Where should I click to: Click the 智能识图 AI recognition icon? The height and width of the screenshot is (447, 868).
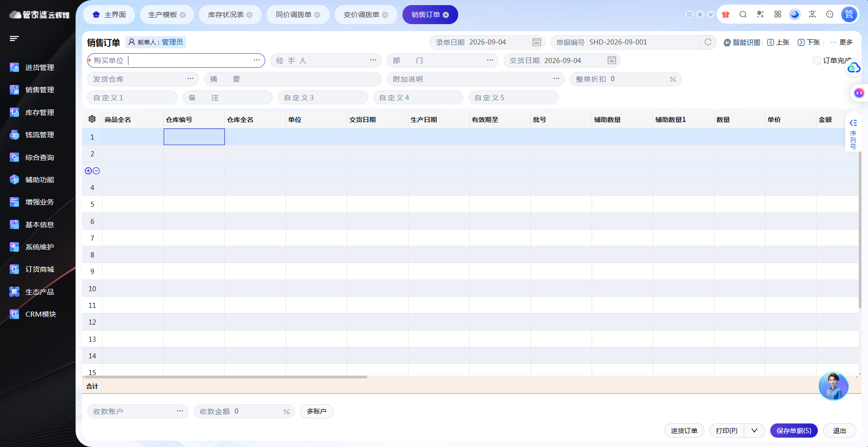742,42
